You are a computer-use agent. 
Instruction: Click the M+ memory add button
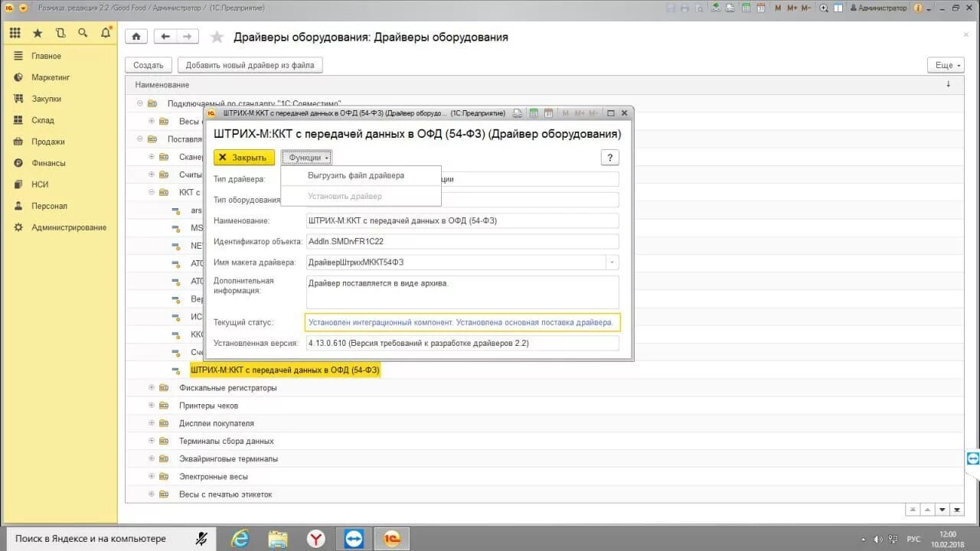pos(792,8)
